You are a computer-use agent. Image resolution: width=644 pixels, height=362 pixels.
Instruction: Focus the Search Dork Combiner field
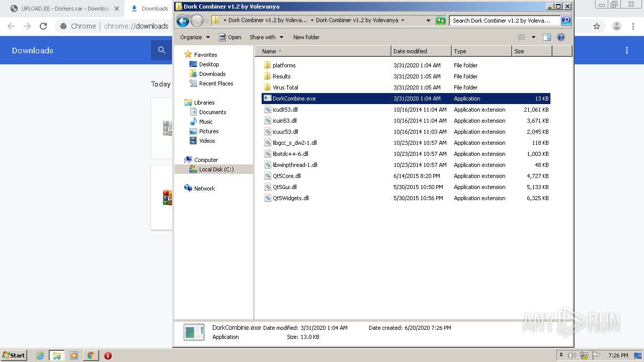(505, 21)
